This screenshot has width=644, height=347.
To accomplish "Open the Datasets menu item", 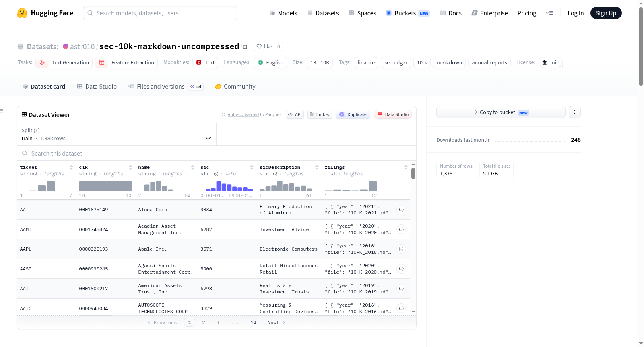I will click(323, 13).
